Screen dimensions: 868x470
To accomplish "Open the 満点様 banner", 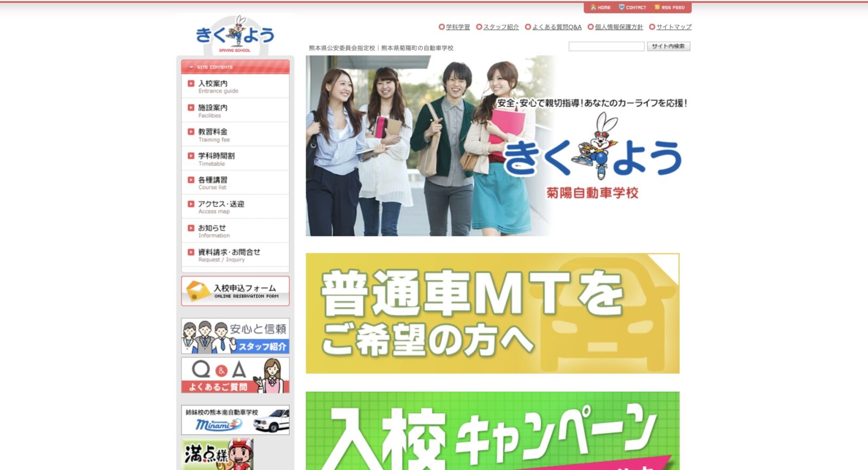I will click(x=218, y=454).
